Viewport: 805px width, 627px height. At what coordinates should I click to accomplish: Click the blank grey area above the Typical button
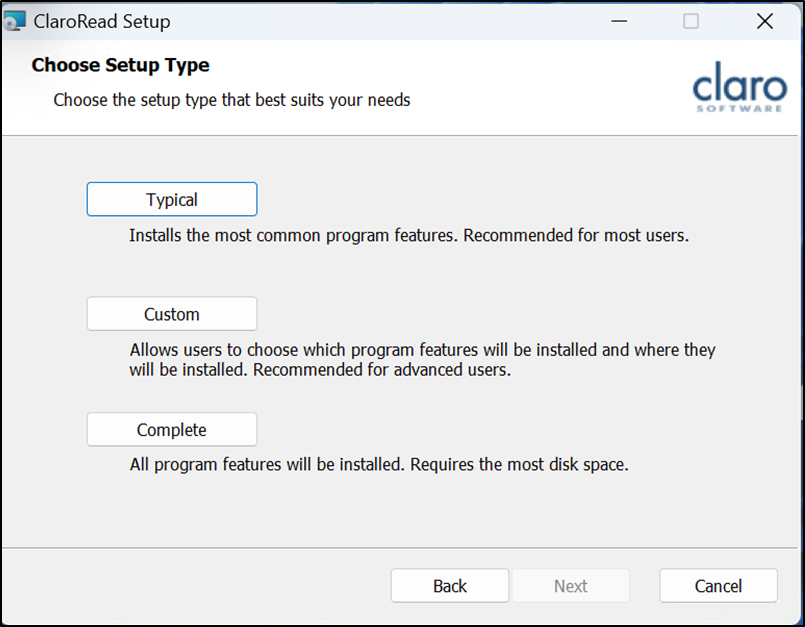[x=400, y=158]
